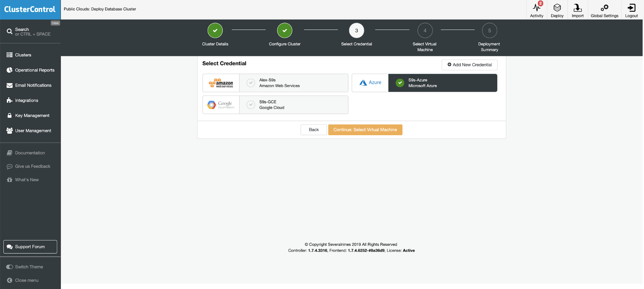Click the Search or CTRL + SPACE field
The image size is (644, 289).
30,32
